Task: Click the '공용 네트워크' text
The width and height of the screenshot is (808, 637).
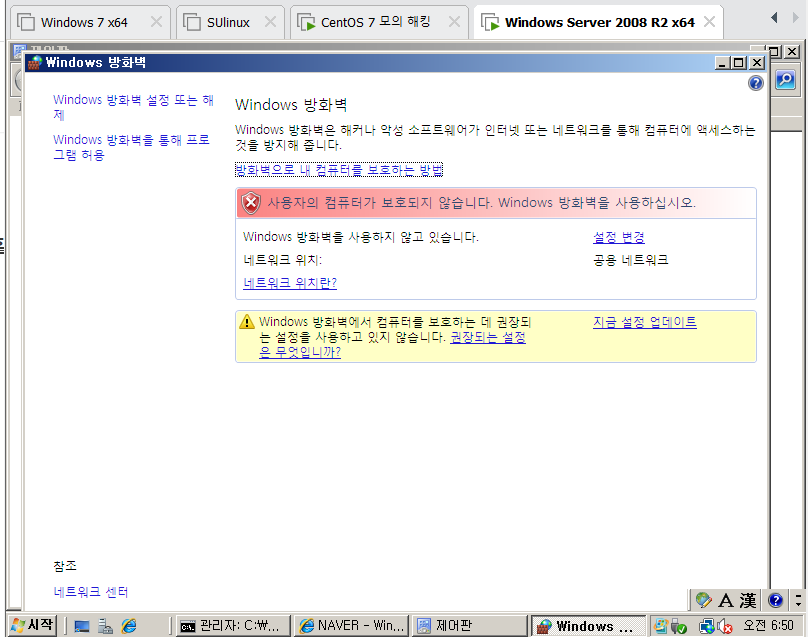Action: [x=631, y=260]
